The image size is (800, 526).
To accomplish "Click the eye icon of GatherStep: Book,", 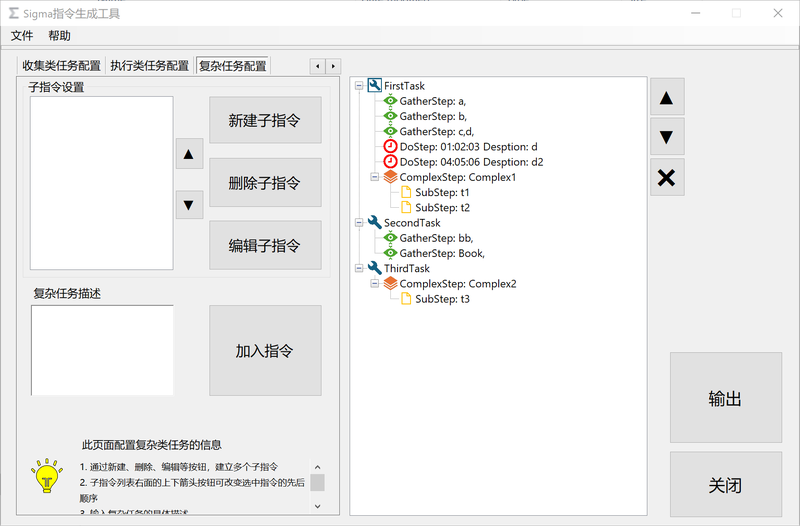I will tap(390, 253).
